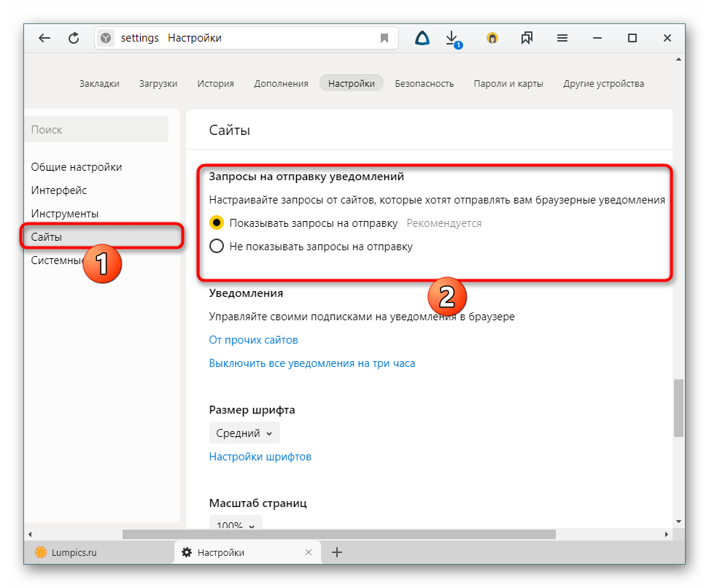The width and height of the screenshot is (709, 588).
Task: Reload the page with the refresh icon
Action: tap(74, 38)
